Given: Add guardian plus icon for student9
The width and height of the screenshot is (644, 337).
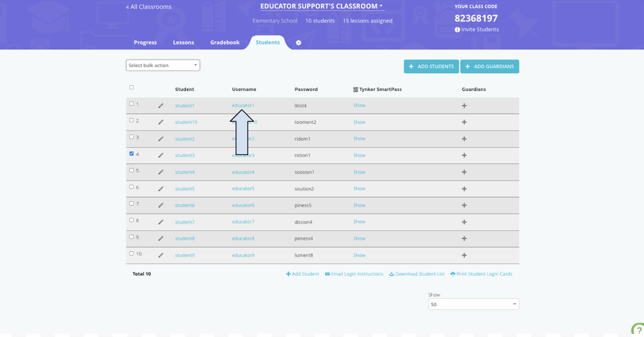Looking at the screenshot, I should pyautogui.click(x=464, y=255).
